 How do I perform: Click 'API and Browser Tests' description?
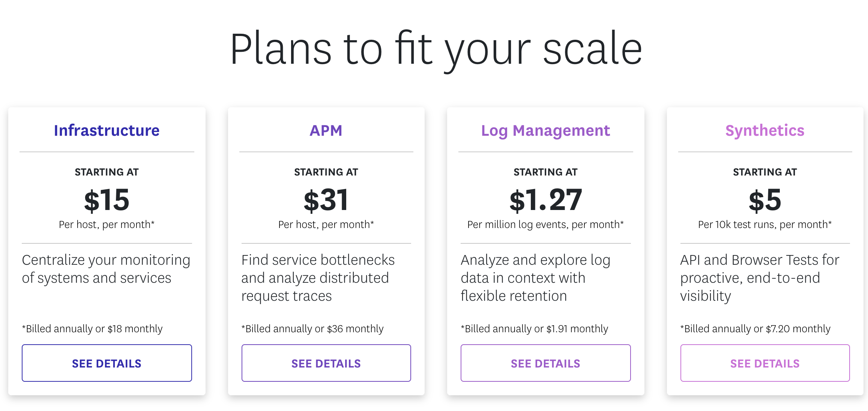(x=760, y=278)
